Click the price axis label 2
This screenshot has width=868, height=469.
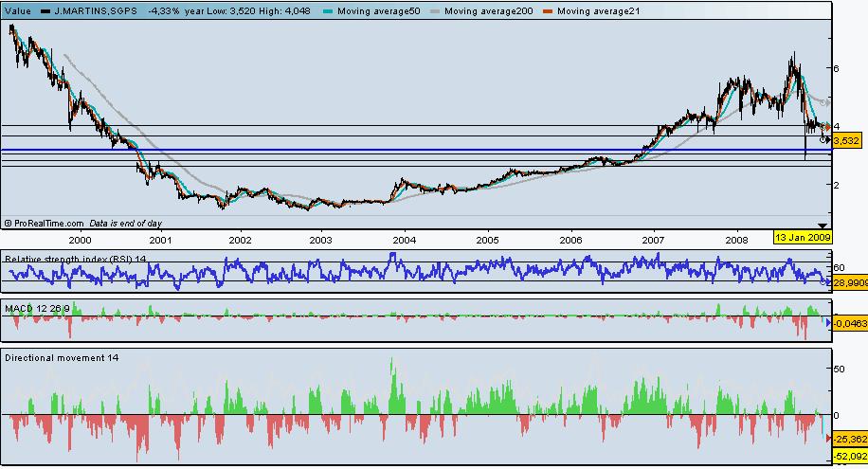[x=837, y=185]
